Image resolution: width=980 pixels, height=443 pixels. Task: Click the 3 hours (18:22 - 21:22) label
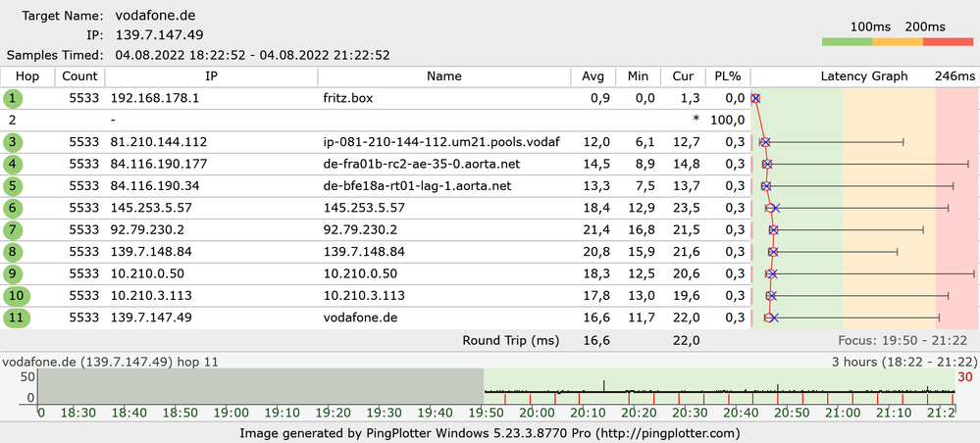903,361
